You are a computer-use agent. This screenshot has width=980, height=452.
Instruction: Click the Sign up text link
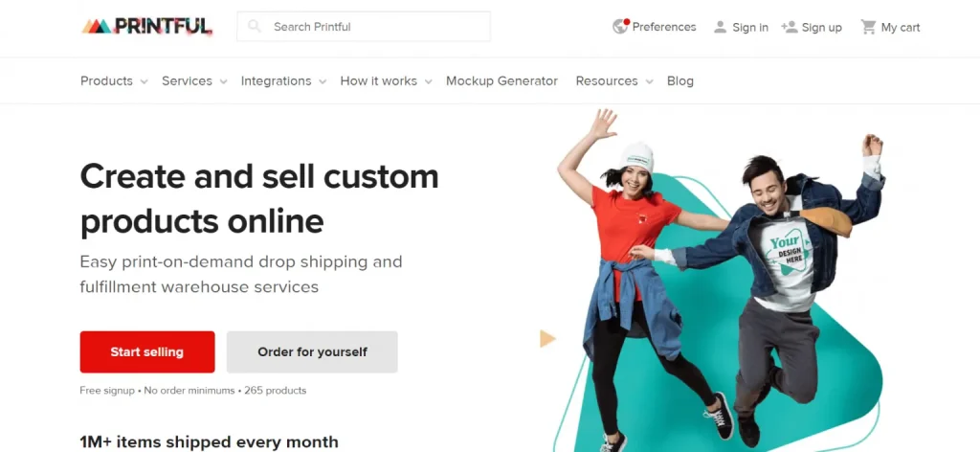(821, 27)
